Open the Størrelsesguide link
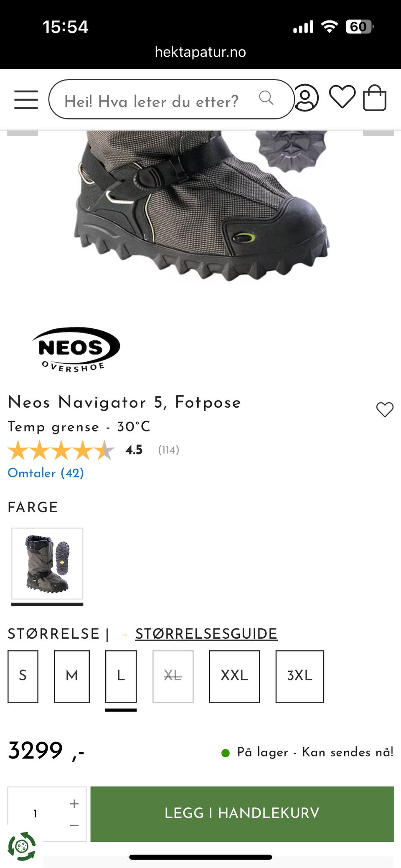This screenshot has width=401, height=868. pos(206,634)
